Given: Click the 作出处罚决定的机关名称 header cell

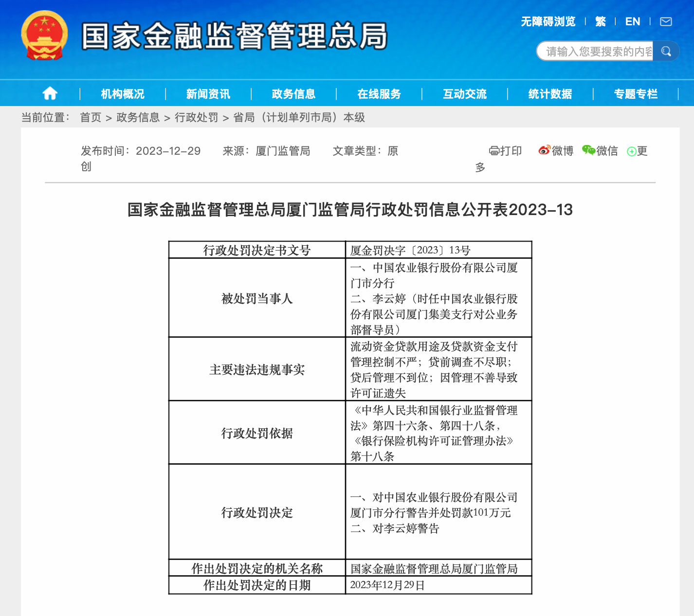Looking at the screenshot, I should tap(257, 568).
